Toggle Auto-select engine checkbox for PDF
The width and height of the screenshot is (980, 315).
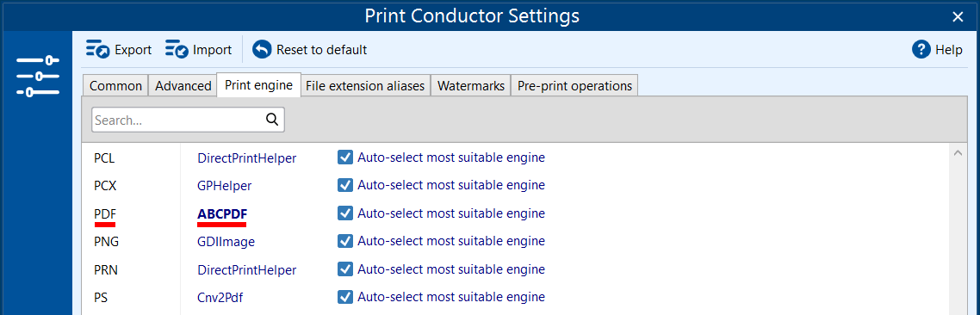tap(345, 213)
